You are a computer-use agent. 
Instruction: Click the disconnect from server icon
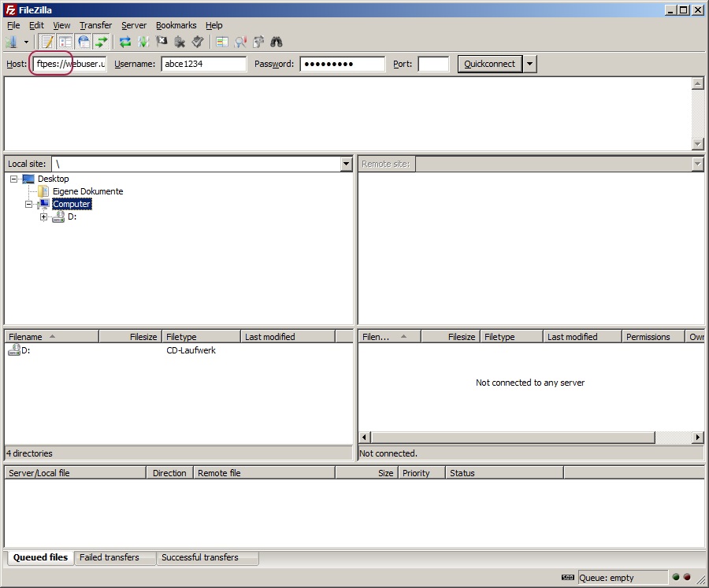coord(180,42)
